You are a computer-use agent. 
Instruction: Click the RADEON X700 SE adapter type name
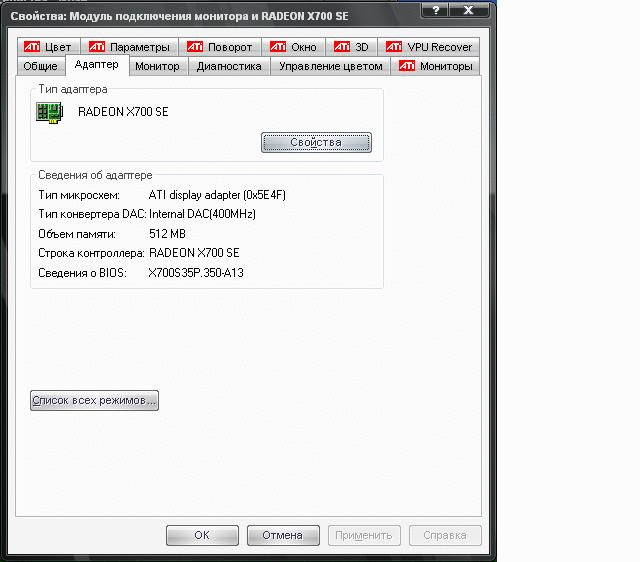[x=123, y=112]
